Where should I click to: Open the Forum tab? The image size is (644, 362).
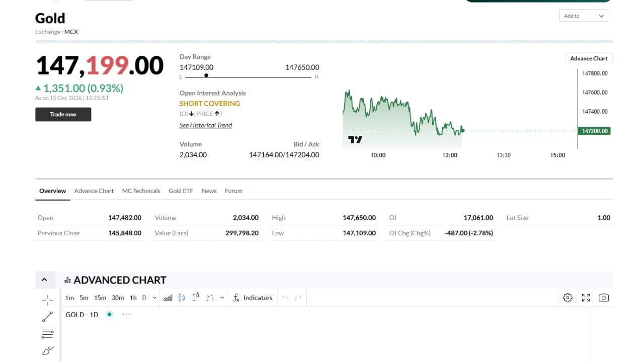coord(233,191)
